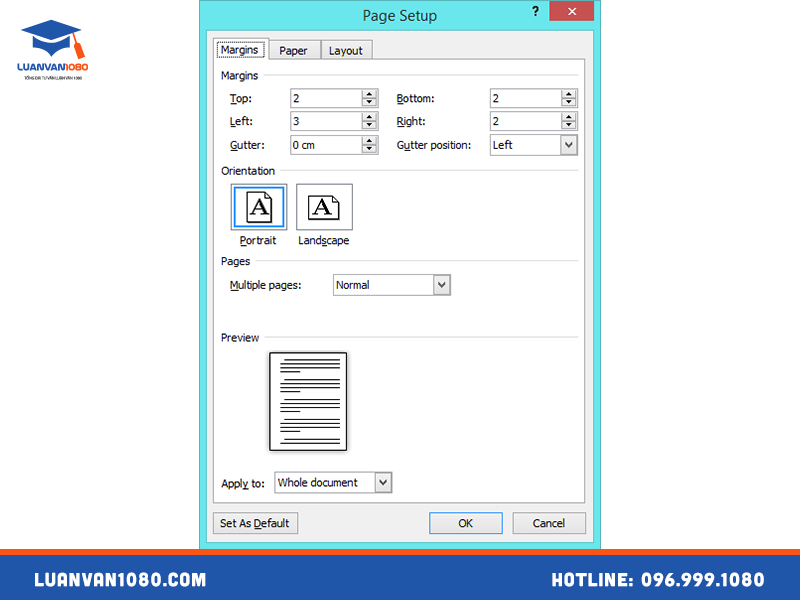Open the Apply to dropdown
This screenshot has height=600, width=800.
pos(382,483)
